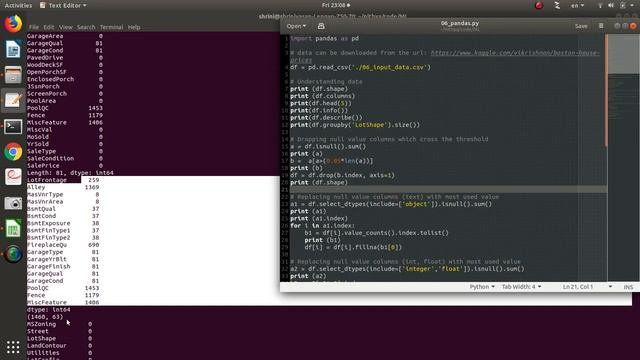Open the globe application dock icon
Screen dimensions: 640x360
click(x=13, y=254)
